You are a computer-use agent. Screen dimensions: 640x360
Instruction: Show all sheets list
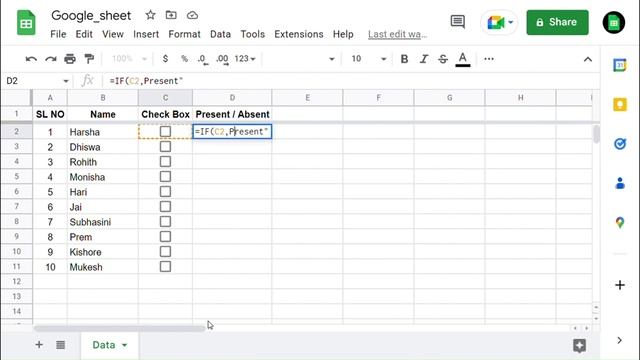60,345
